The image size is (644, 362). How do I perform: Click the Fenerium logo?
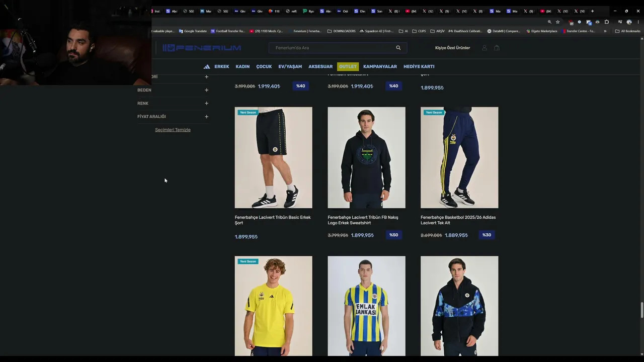coord(201,48)
